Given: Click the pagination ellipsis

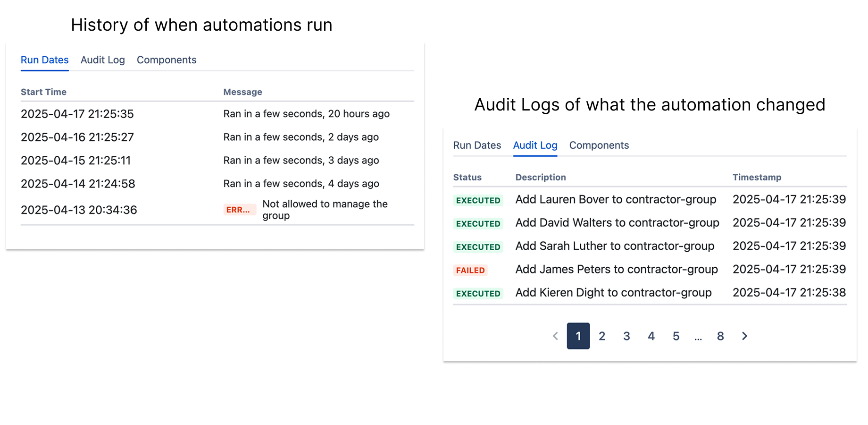Looking at the screenshot, I should 698,338.
